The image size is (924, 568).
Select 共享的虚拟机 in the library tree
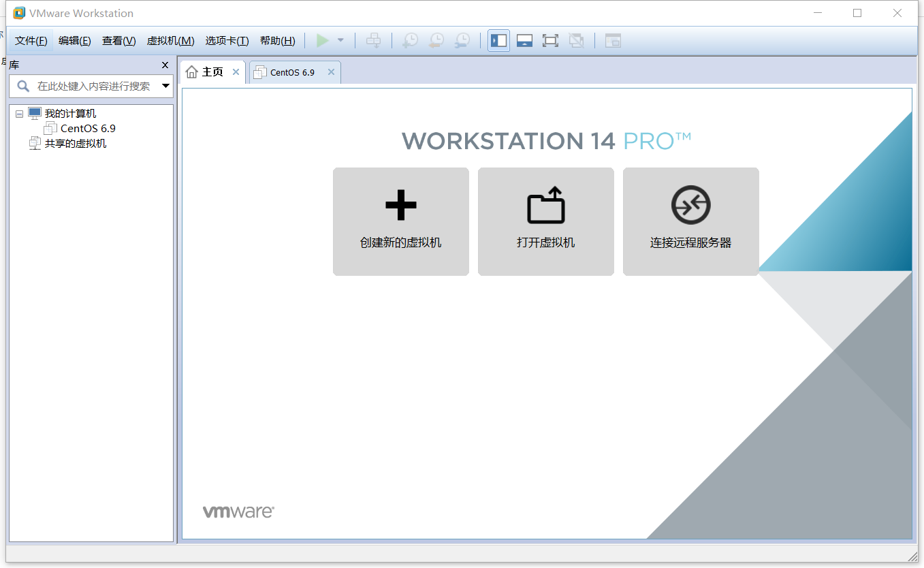(x=76, y=144)
